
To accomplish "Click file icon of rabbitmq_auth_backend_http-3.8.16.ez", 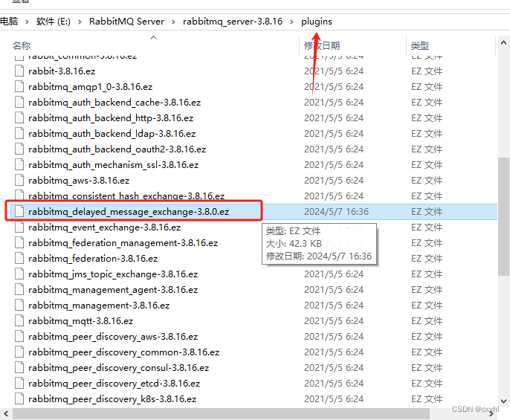I will click(19, 117).
